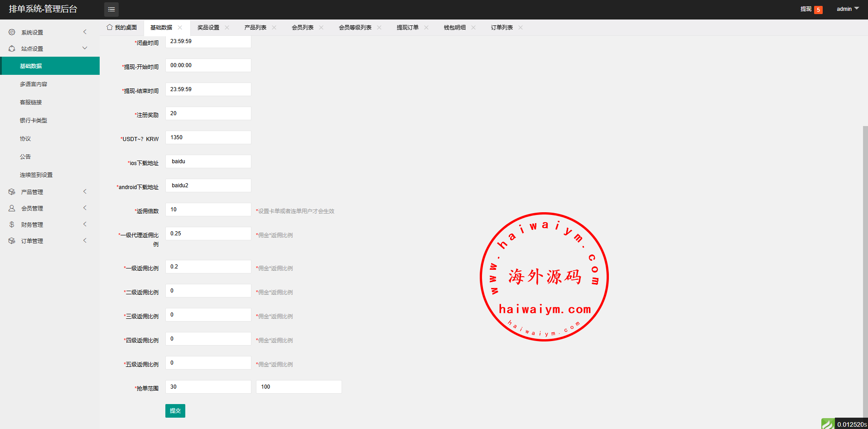
Task: Switch to the 会员列表 tab
Action: 302,28
